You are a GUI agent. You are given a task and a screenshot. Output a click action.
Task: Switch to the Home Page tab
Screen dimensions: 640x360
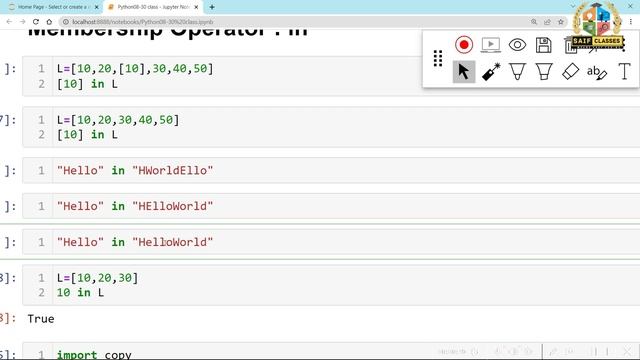(52, 7)
